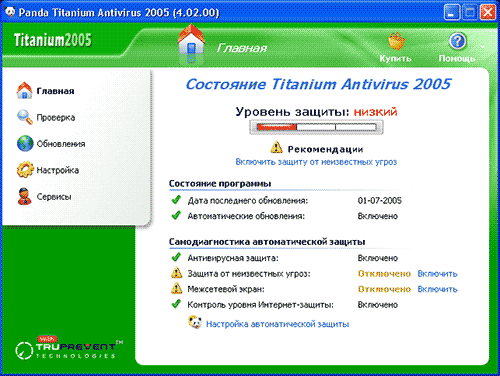Click warning icon for Защита от неизвестных угроз

[176, 273]
